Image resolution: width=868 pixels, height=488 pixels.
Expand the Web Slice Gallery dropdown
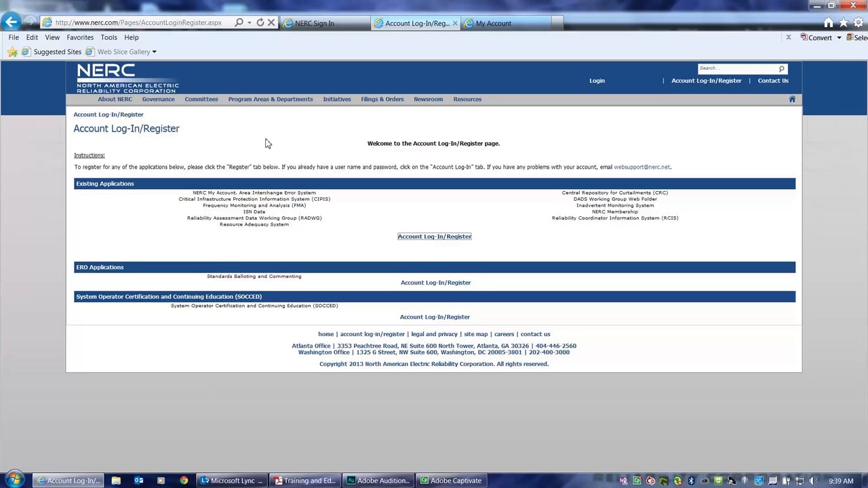point(154,52)
